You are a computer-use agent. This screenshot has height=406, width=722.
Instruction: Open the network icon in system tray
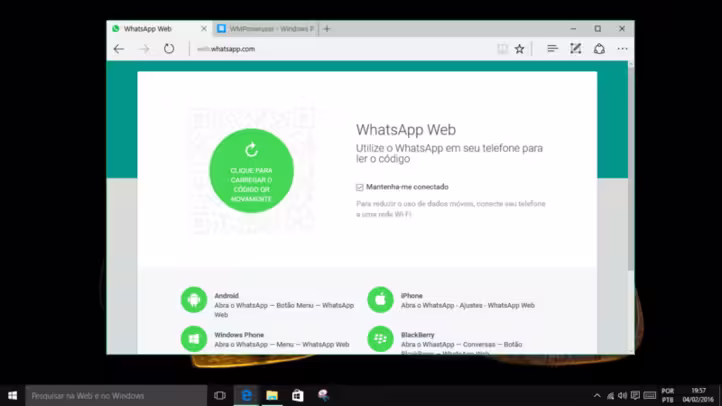click(x=610, y=395)
